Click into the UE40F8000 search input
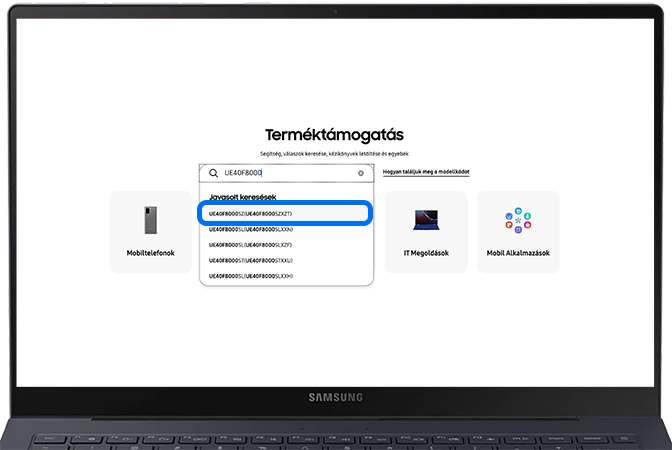 (x=286, y=173)
